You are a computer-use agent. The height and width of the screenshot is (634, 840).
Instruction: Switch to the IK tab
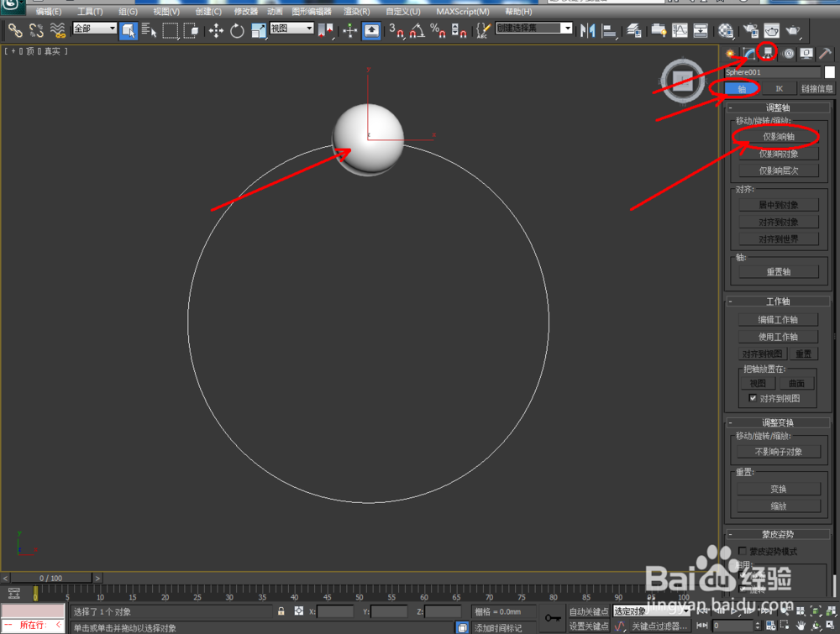click(x=780, y=88)
